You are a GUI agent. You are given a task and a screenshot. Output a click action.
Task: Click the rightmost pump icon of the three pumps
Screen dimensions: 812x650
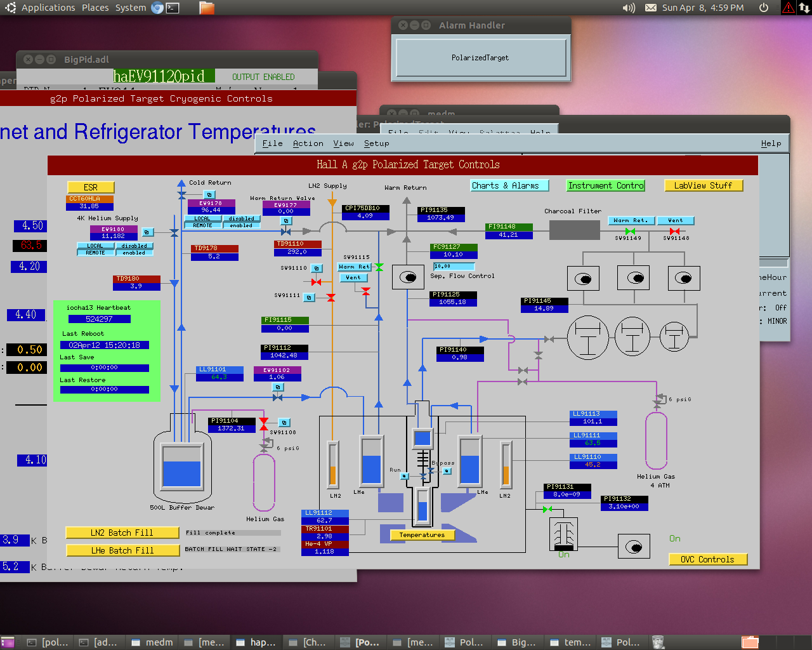click(684, 278)
